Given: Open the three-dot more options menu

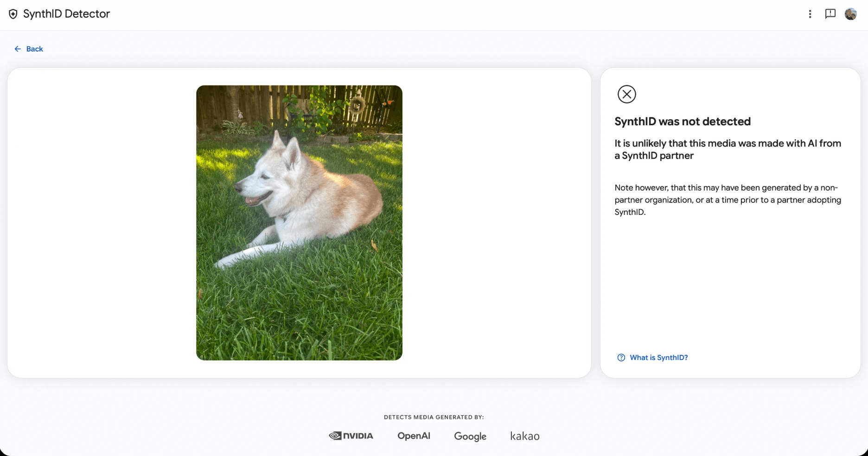Looking at the screenshot, I should tap(810, 14).
